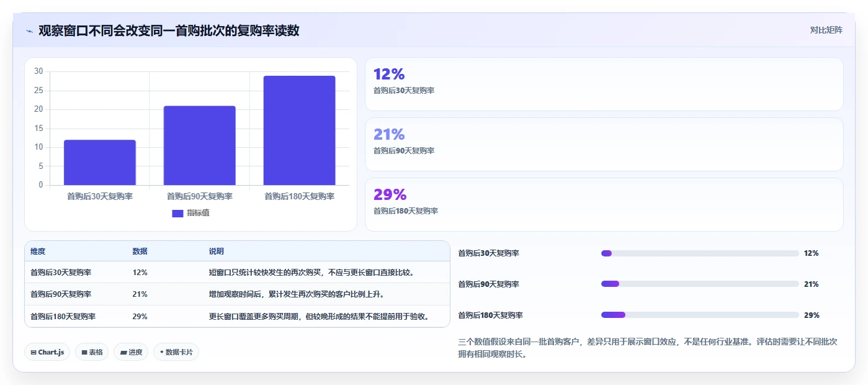Screen dimensions: 868x385
Task: Click the 首购后180天复购率 progress bar
Action: click(x=700, y=315)
